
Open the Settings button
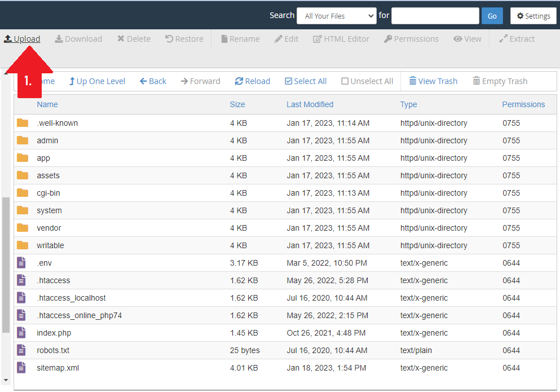[x=533, y=16]
